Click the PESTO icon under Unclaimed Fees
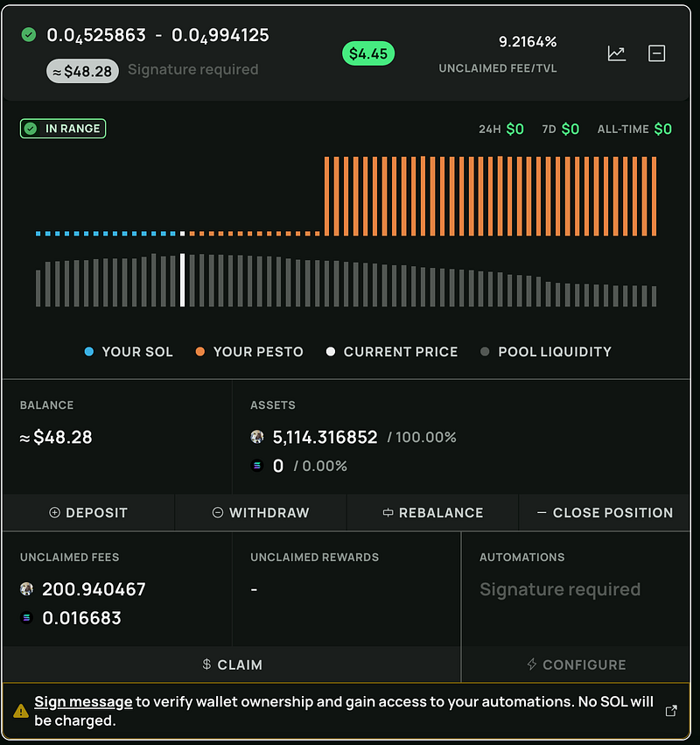 (x=26, y=589)
